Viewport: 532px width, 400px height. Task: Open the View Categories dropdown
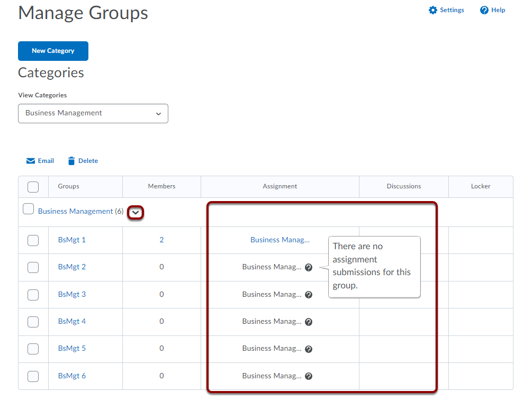tap(93, 113)
